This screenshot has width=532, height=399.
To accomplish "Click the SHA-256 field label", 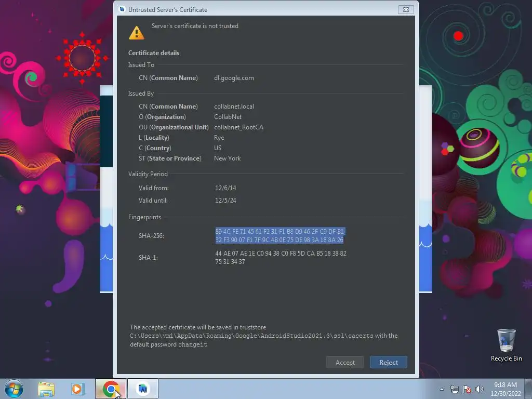I will pyautogui.click(x=151, y=235).
